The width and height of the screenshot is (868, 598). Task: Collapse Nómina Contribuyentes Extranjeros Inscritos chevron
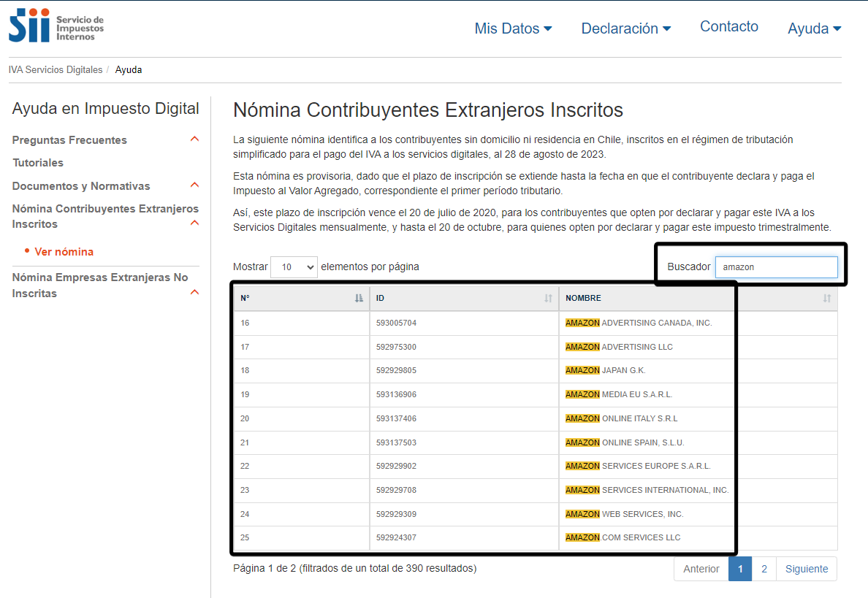[x=194, y=223]
